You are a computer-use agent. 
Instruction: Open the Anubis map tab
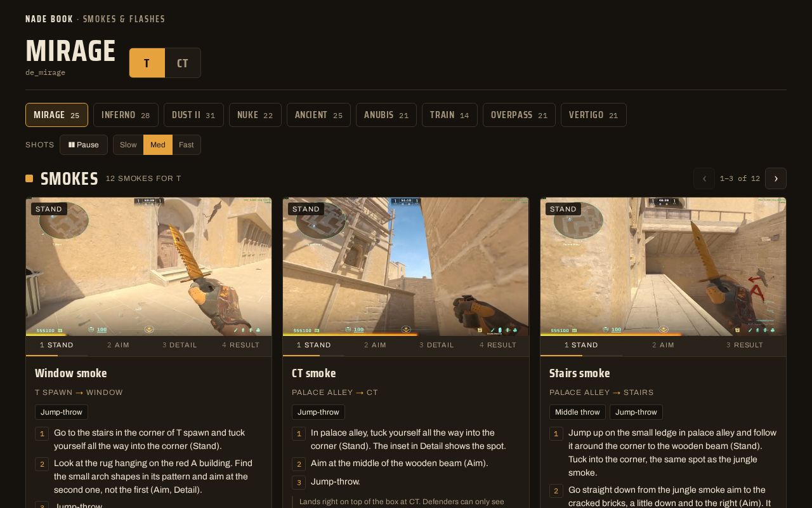[386, 115]
